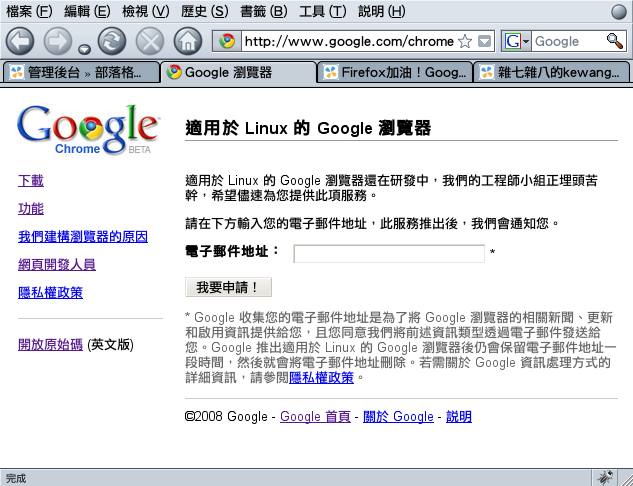
Task: Click the 完成 status bar text
Action: (x=16, y=479)
